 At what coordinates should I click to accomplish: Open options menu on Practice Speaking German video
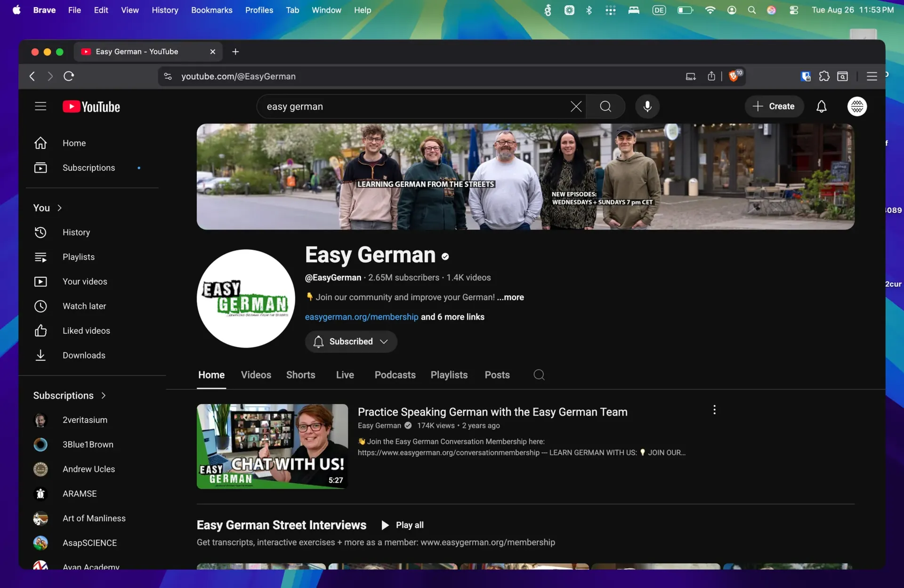(x=714, y=410)
